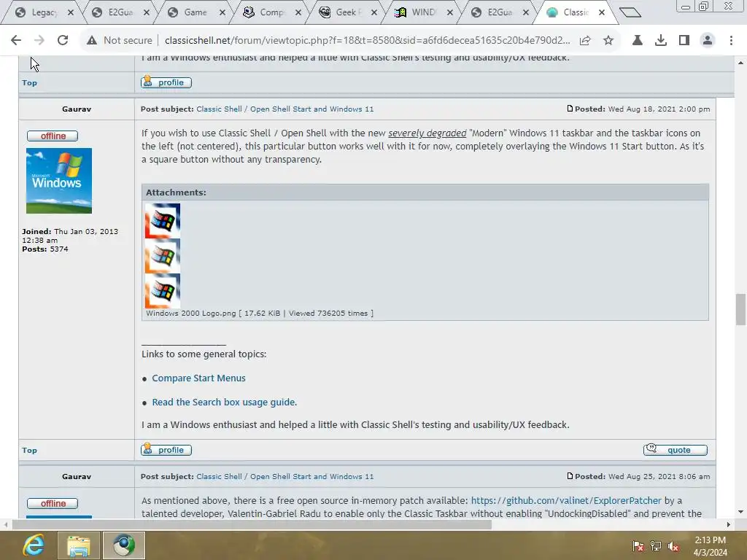Click the muted volume tray icon
This screenshot has width=747, height=560.
point(673,546)
